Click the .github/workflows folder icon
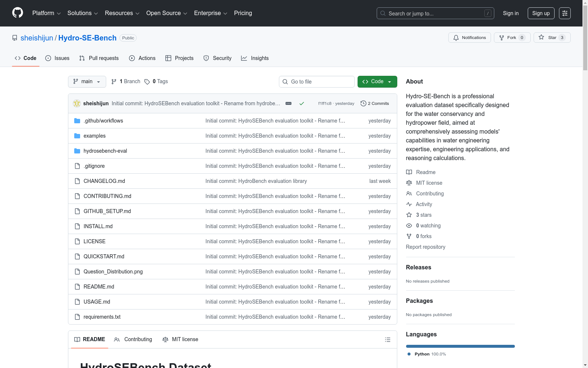The width and height of the screenshot is (588, 368). (x=77, y=121)
